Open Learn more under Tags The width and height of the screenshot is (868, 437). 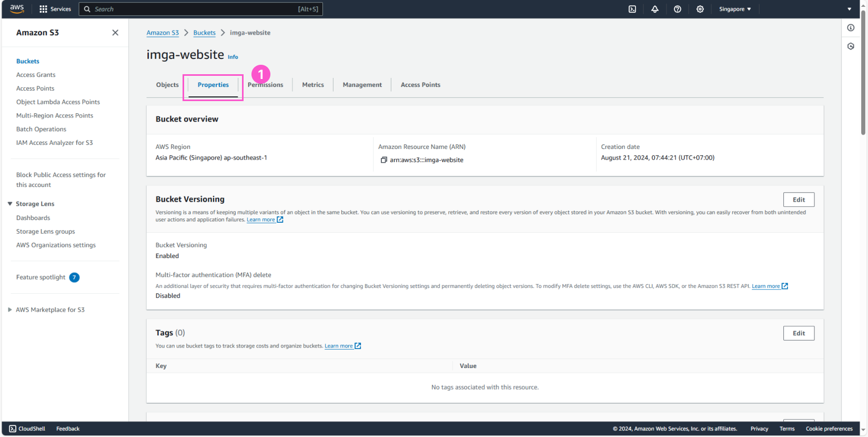tap(339, 346)
